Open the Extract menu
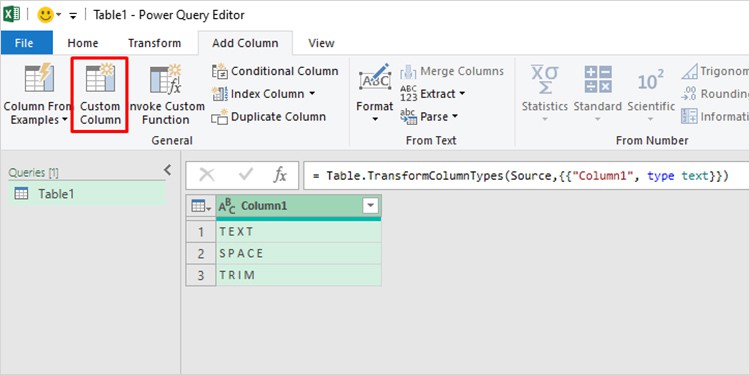 coord(432,94)
